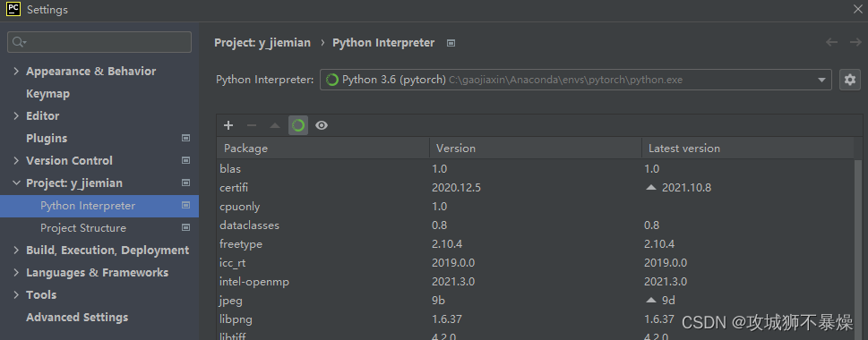The image size is (868, 340).
Task: Open the Keymap settings page
Action: click(x=47, y=94)
